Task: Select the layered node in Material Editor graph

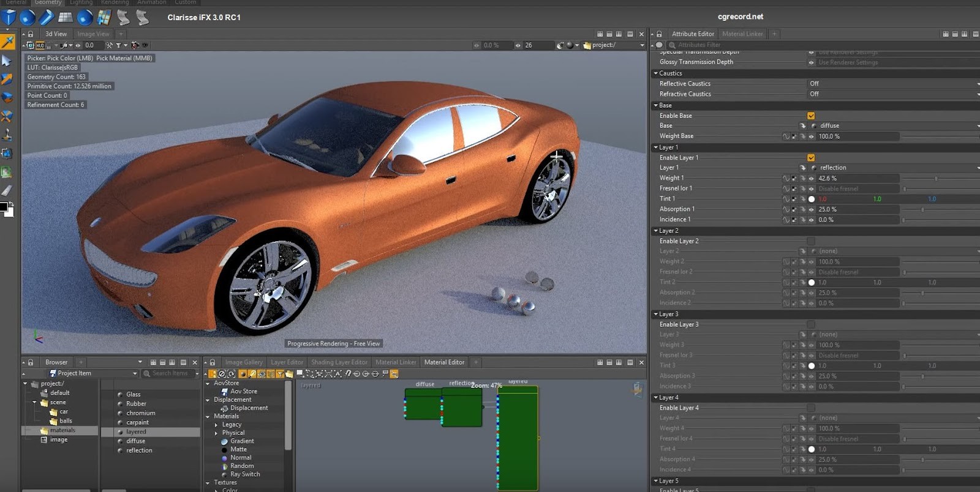Action: click(x=518, y=438)
